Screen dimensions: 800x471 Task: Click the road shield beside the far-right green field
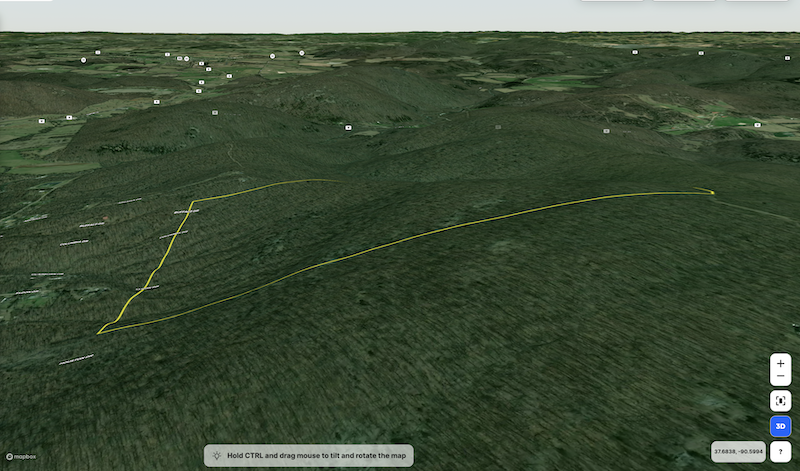(x=757, y=125)
